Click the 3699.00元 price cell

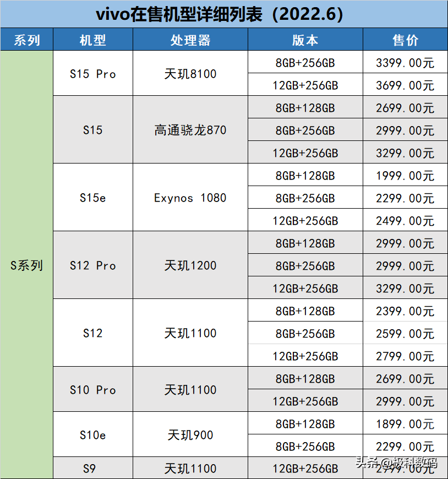pos(406,85)
